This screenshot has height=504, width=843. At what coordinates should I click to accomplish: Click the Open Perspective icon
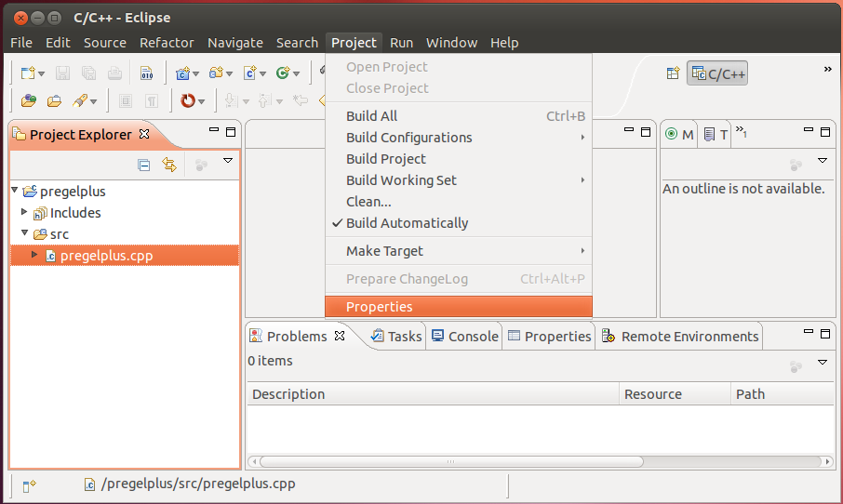click(x=673, y=73)
